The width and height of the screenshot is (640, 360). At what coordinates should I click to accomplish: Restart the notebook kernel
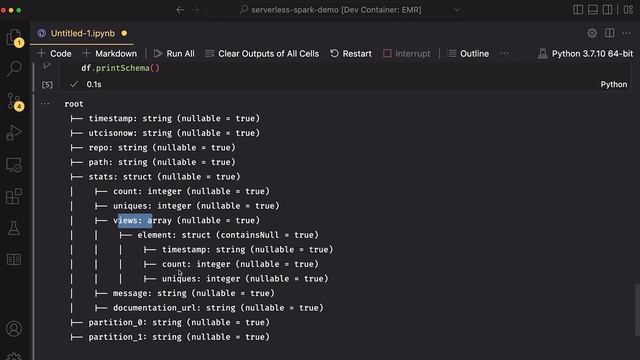(x=351, y=53)
